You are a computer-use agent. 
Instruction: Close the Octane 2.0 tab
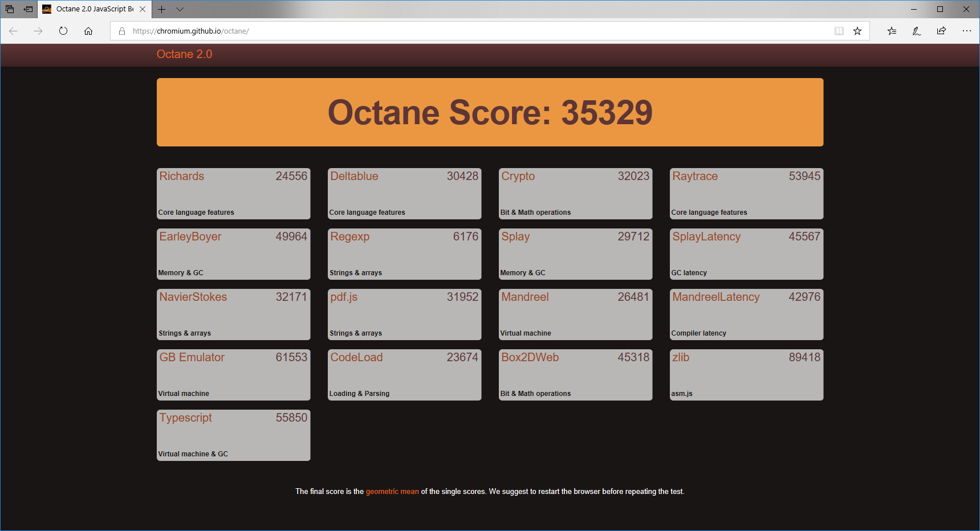coord(143,9)
